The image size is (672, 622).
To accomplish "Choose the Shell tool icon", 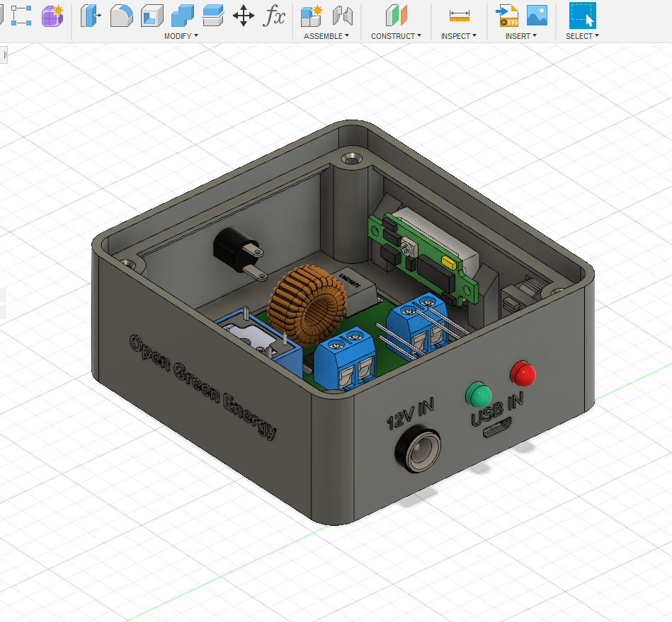I will pyautogui.click(x=152, y=16).
